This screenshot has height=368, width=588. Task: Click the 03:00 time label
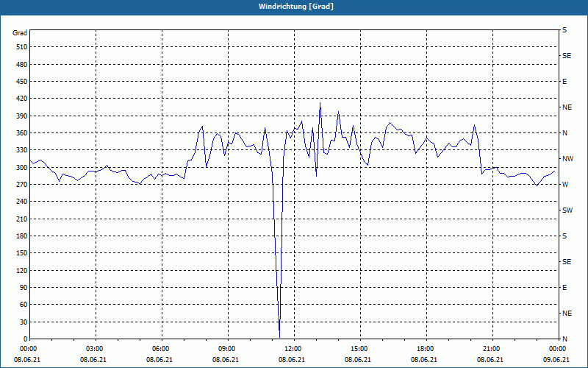[x=96, y=349]
